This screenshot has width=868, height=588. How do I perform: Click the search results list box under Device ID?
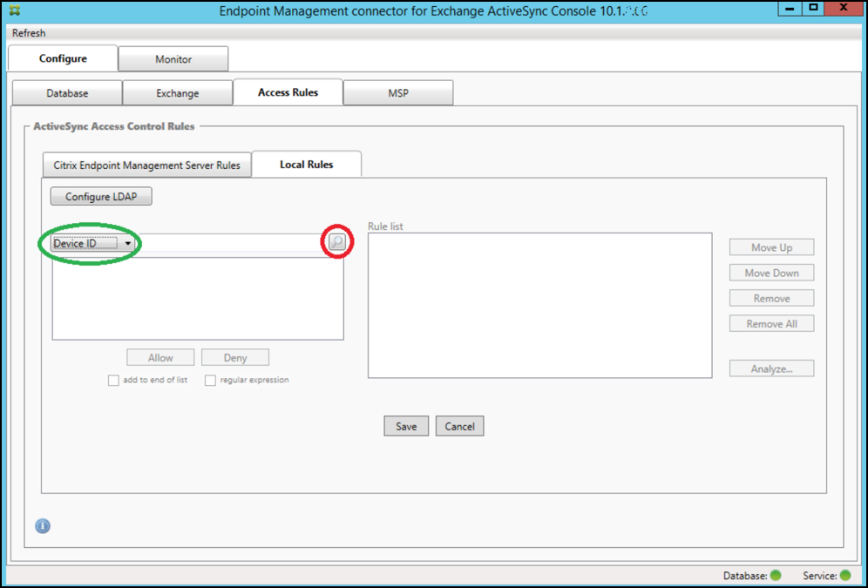point(198,298)
